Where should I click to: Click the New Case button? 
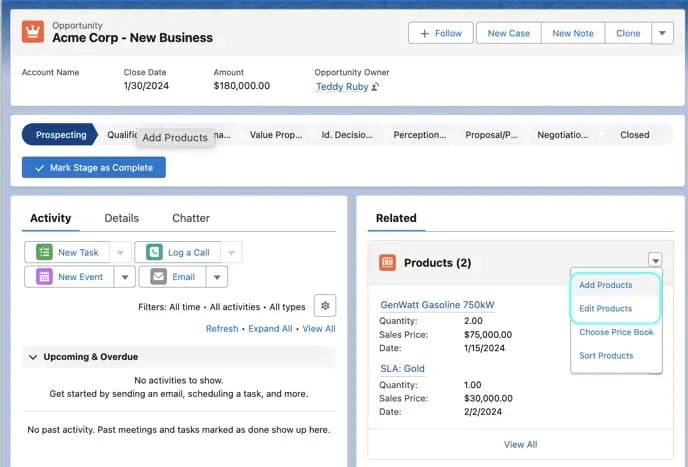[x=509, y=33]
